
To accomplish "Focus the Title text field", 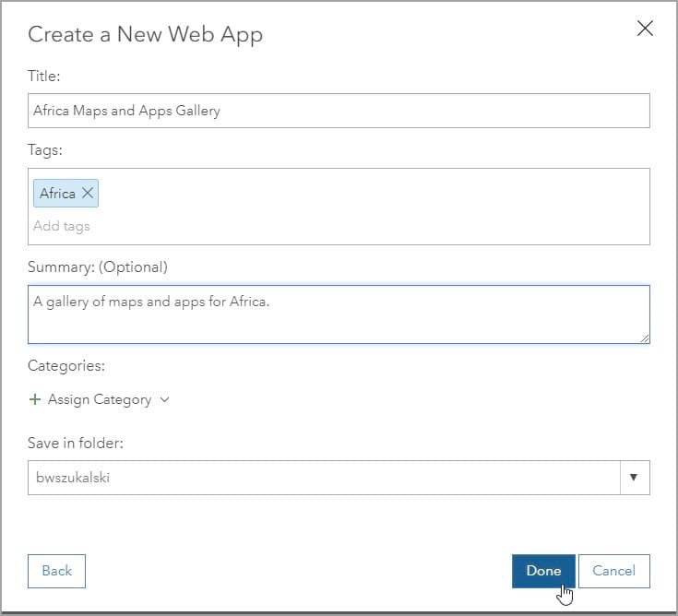I will click(x=339, y=111).
